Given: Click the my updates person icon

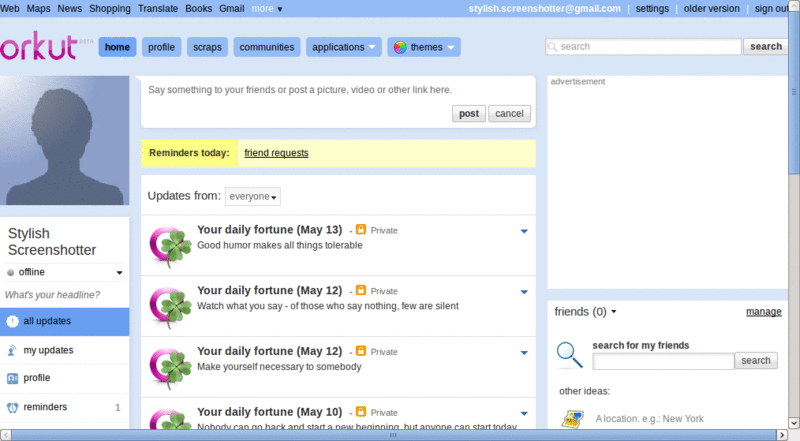Looking at the screenshot, I should pyautogui.click(x=12, y=351).
